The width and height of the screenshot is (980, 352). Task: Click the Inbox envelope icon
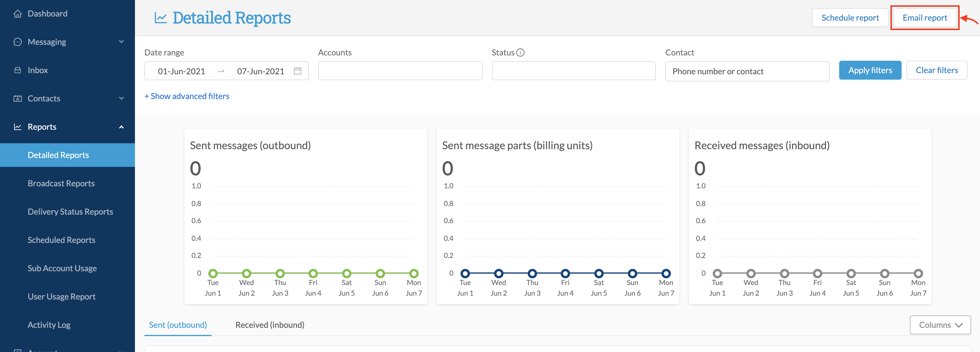point(17,70)
